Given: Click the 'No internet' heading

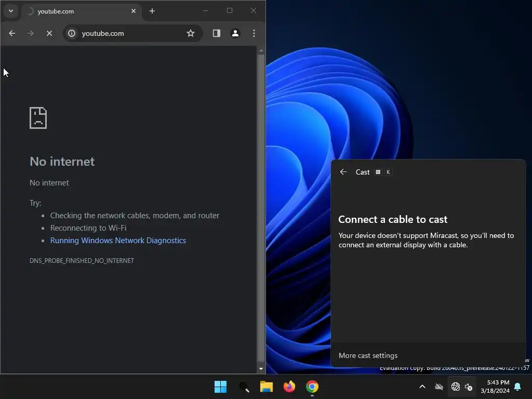Looking at the screenshot, I should pyautogui.click(x=62, y=162).
